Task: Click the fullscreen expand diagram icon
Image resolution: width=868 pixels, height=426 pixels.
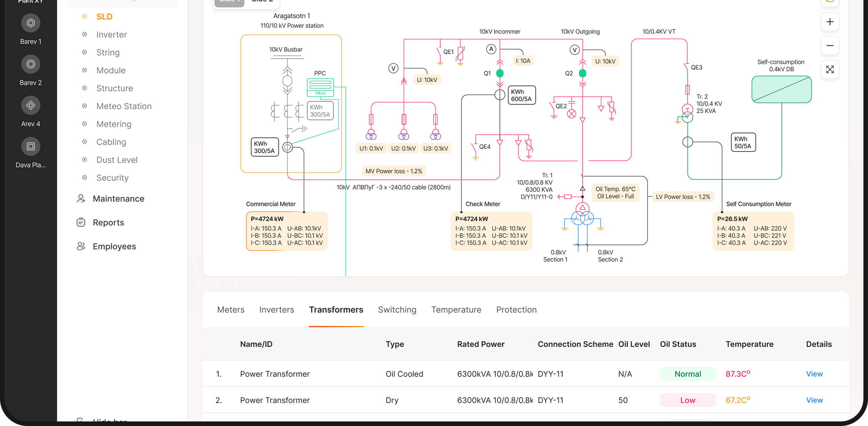Action: (x=830, y=70)
